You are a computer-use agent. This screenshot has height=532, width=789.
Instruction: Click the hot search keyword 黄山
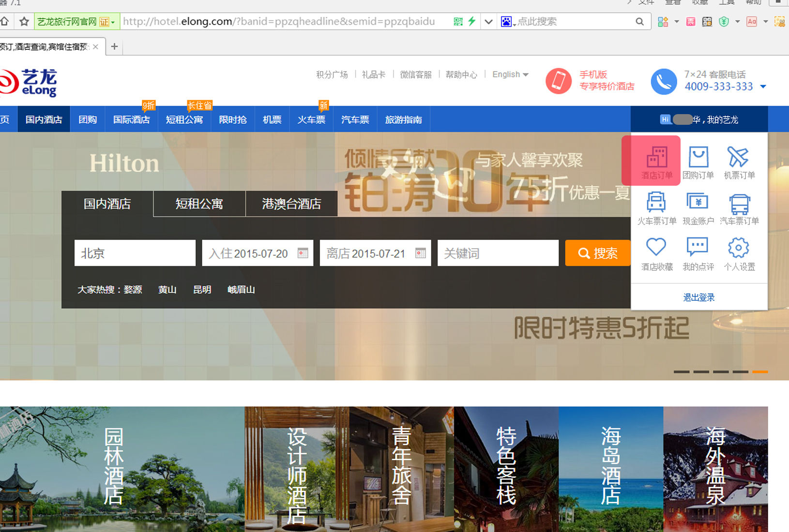click(x=167, y=289)
